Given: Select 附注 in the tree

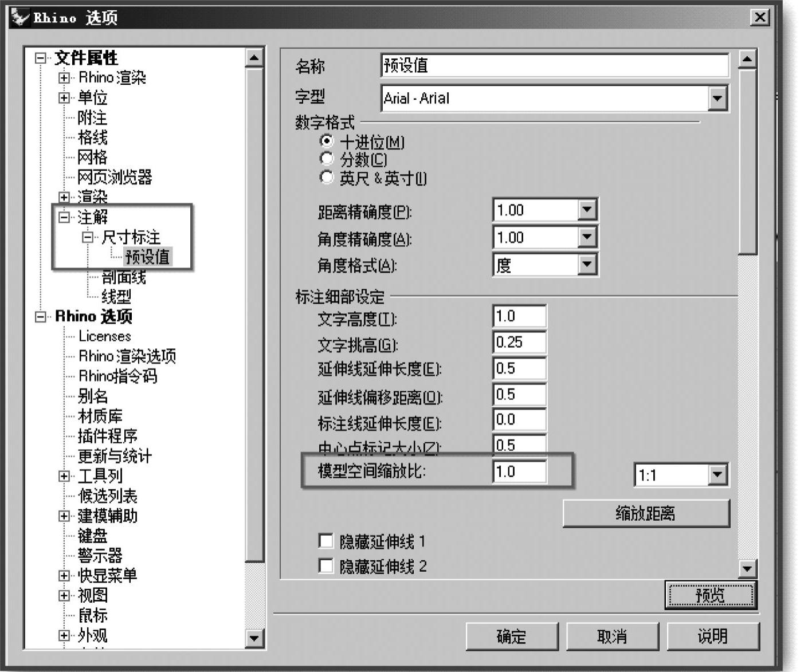Looking at the screenshot, I should 92,117.
